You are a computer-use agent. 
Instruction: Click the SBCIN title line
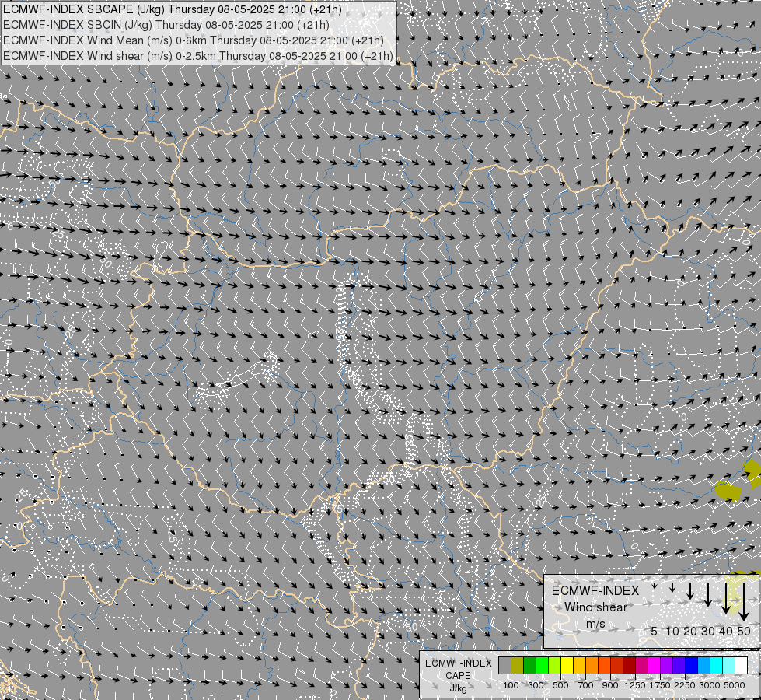[x=166, y=25]
